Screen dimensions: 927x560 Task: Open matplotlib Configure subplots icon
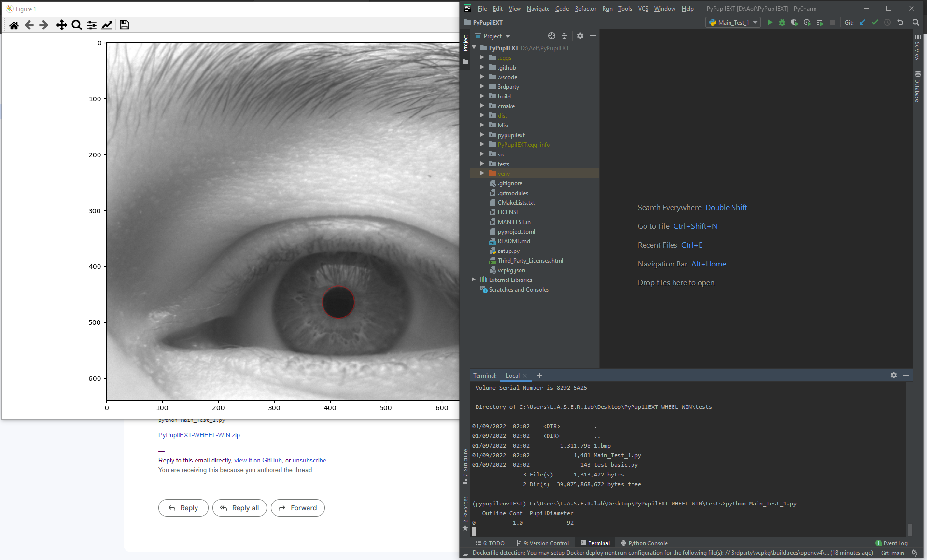pos(91,25)
